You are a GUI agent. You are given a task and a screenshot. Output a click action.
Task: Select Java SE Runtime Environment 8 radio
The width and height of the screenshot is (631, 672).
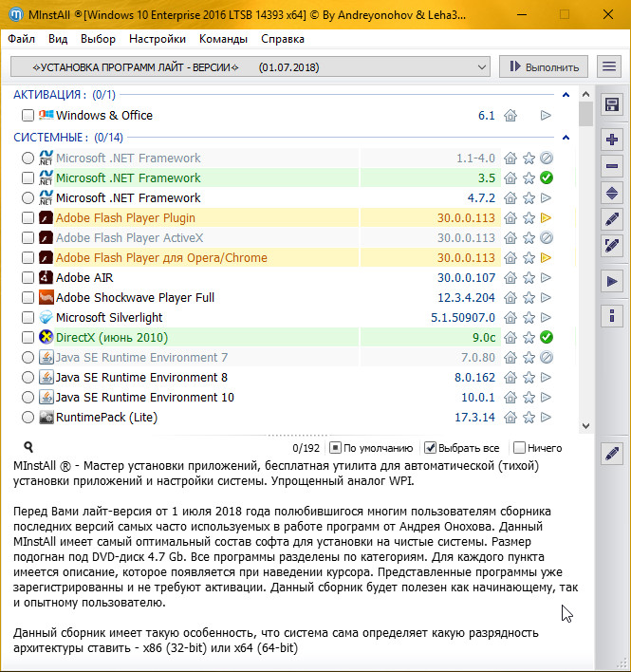click(28, 378)
